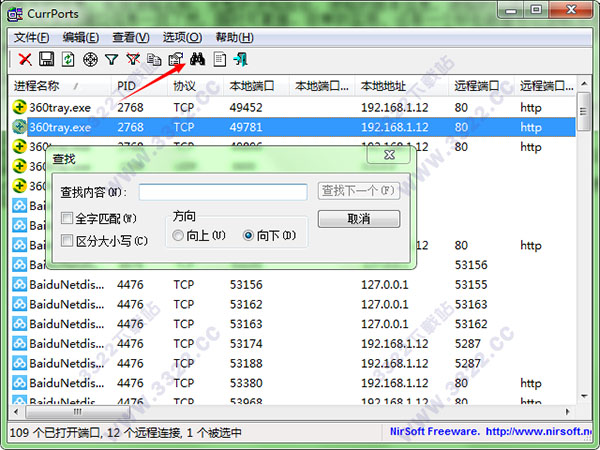Screen dimensions: 600x450
Task: Click the BaiduNetdisk icon in row 53174
Action: [19, 343]
